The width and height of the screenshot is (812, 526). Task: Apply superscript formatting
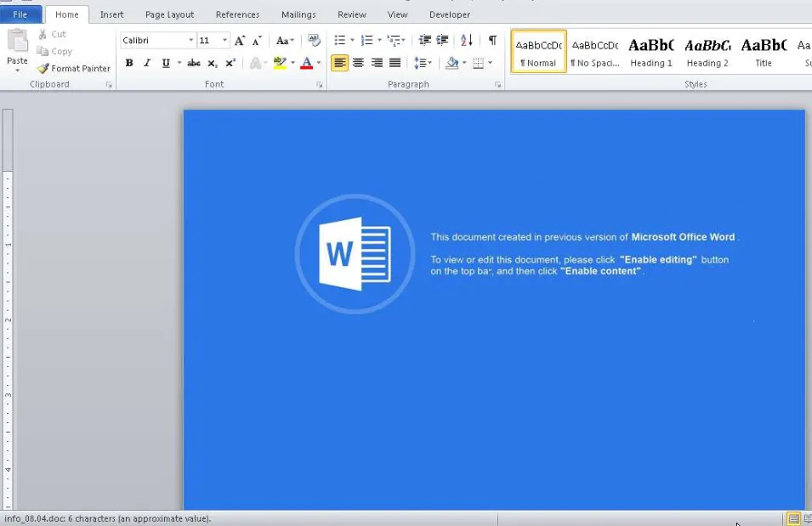click(x=230, y=63)
